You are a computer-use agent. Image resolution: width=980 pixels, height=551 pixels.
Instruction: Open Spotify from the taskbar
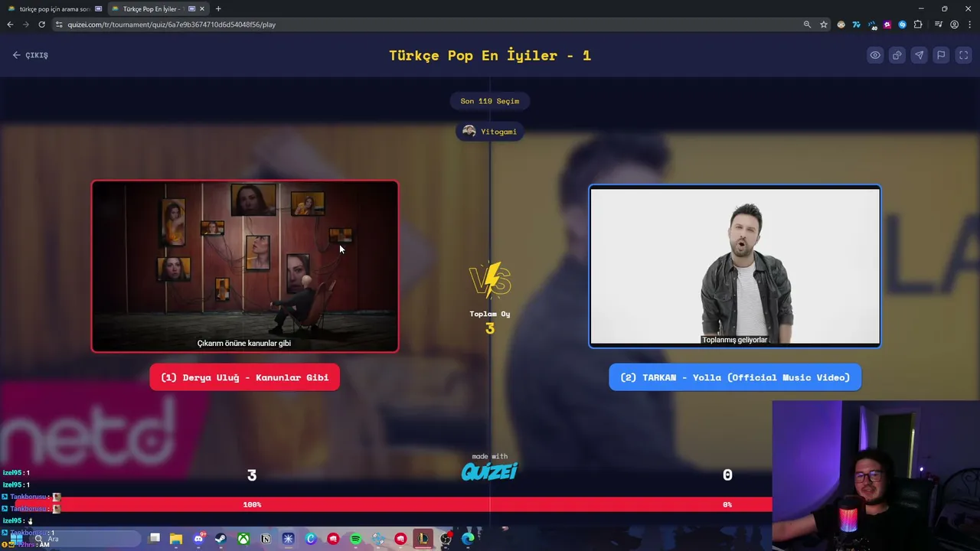(355, 539)
